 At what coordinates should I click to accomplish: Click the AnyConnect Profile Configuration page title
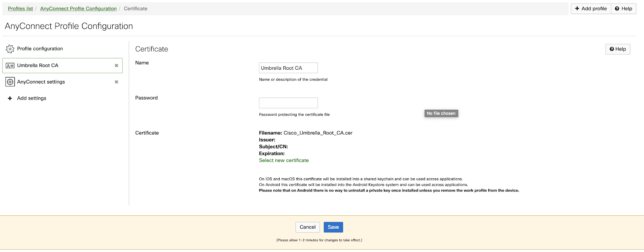69,26
